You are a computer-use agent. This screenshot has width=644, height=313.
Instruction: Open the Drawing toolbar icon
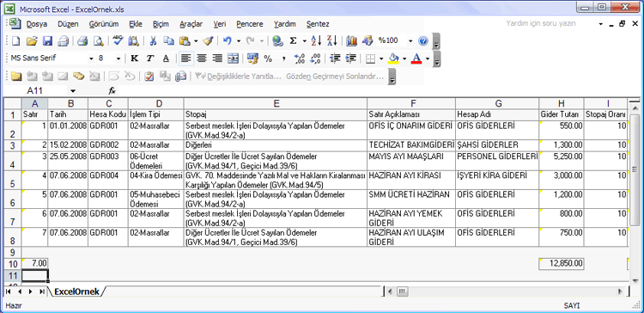point(368,40)
